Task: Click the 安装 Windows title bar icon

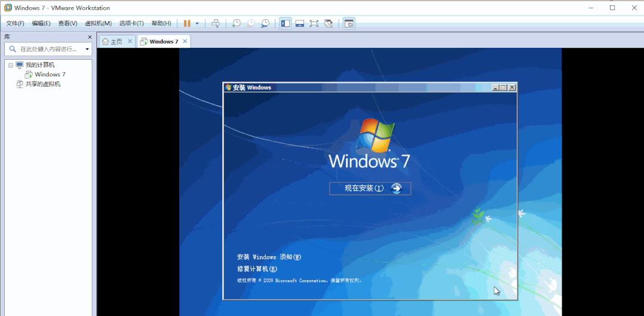Action: tap(228, 87)
